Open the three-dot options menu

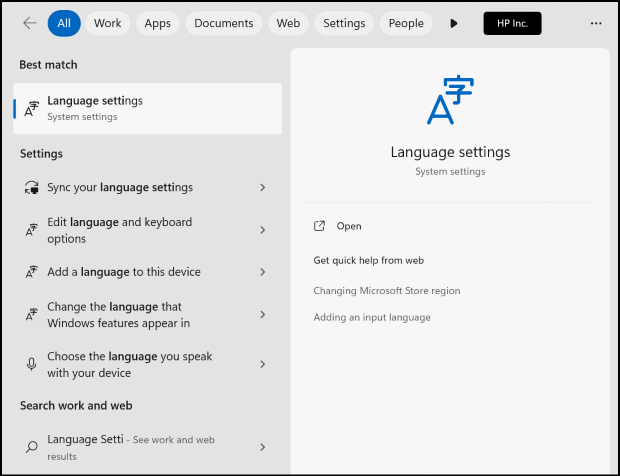point(596,23)
